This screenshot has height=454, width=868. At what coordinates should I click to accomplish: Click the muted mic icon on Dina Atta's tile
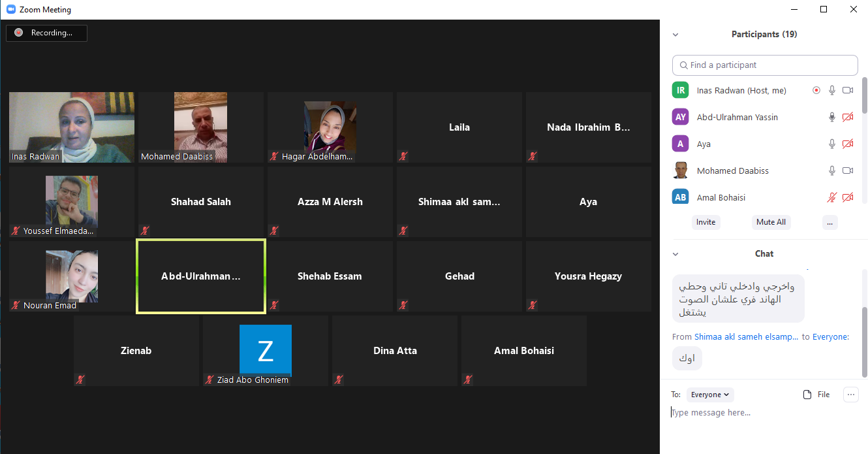(x=339, y=380)
